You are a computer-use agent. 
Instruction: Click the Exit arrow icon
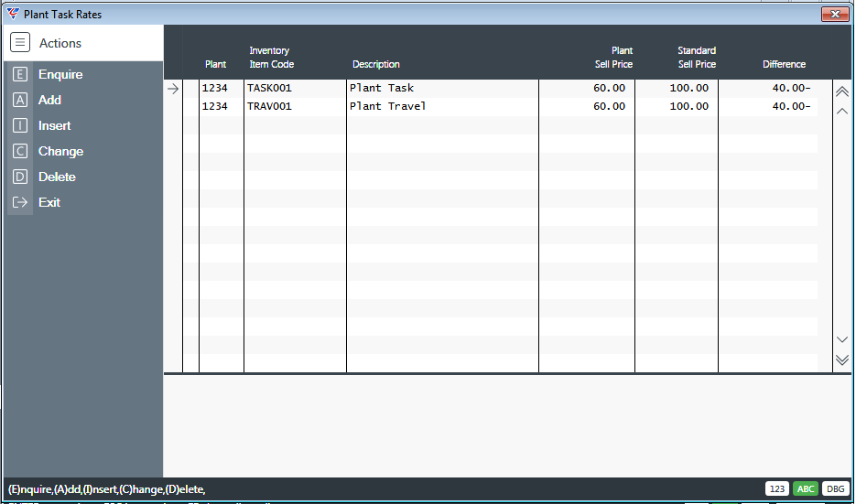19,202
